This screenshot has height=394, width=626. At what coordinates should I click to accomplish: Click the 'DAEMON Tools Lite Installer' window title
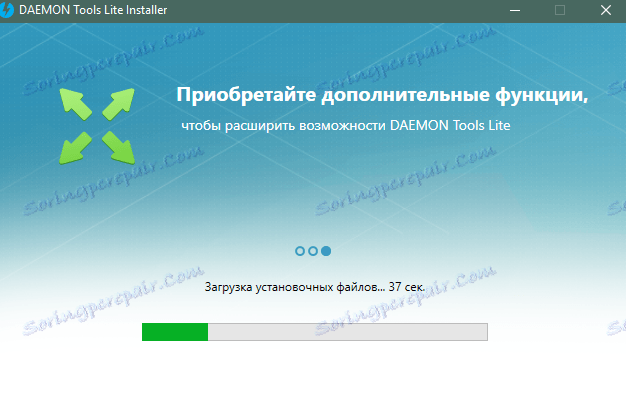click(93, 10)
